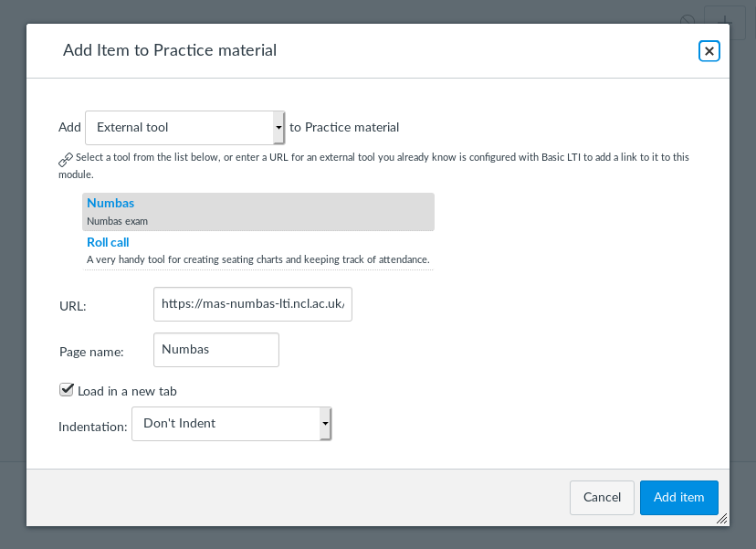This screenshot has height=549, width=756.
Task: Click the 'Numbas exam' description text
Action: click(x=117, y=221)
